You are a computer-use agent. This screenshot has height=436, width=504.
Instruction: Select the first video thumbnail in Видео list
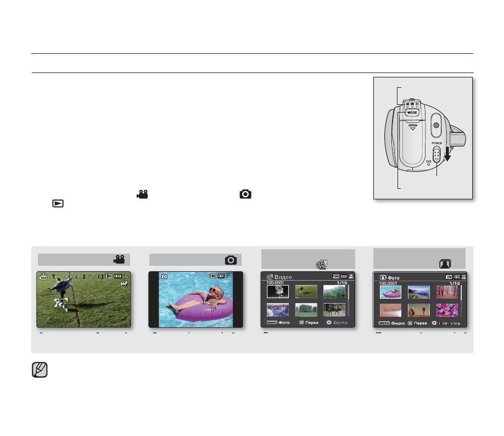click(x=278, y=292)
